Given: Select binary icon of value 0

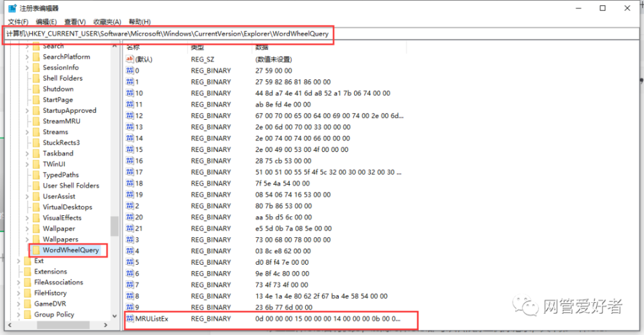Looking at the screenshot, I should (130, 71).
